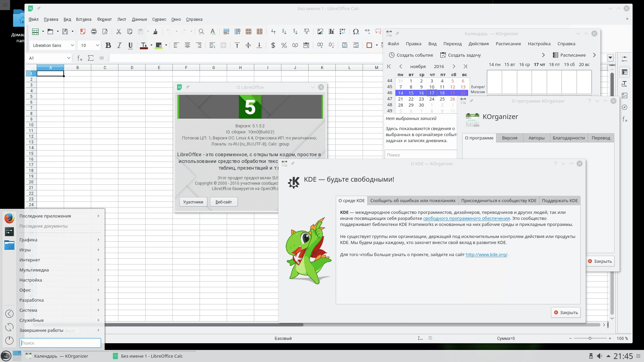Open font color dropdown arrow
This screenshot has width=644, height=362.
(151, 45)
